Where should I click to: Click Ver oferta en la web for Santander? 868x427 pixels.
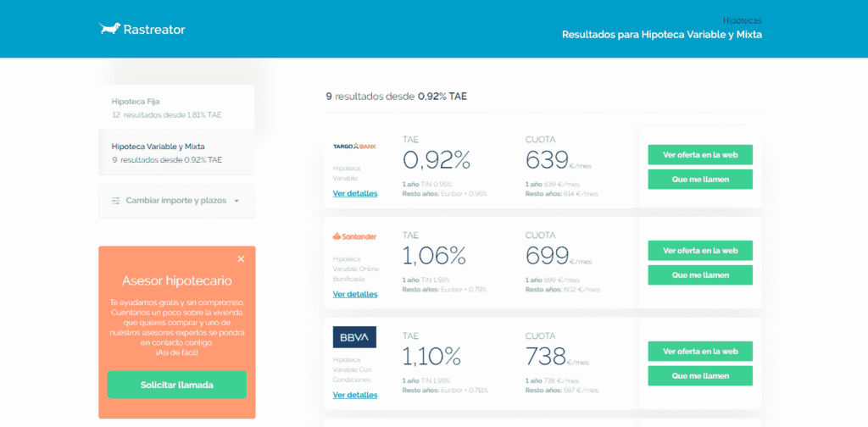(700, 251)
